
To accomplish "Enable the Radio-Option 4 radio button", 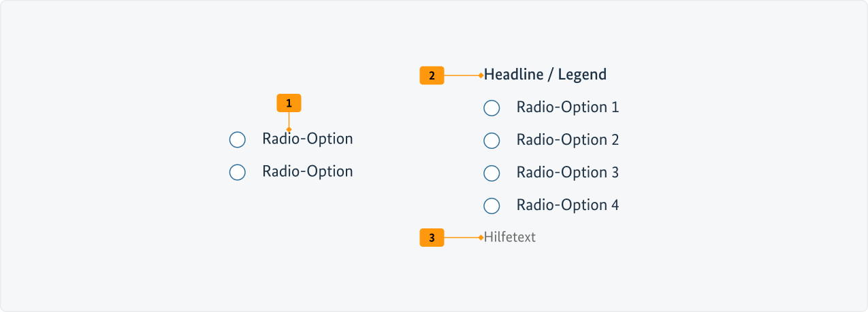I will pos(492,205).
